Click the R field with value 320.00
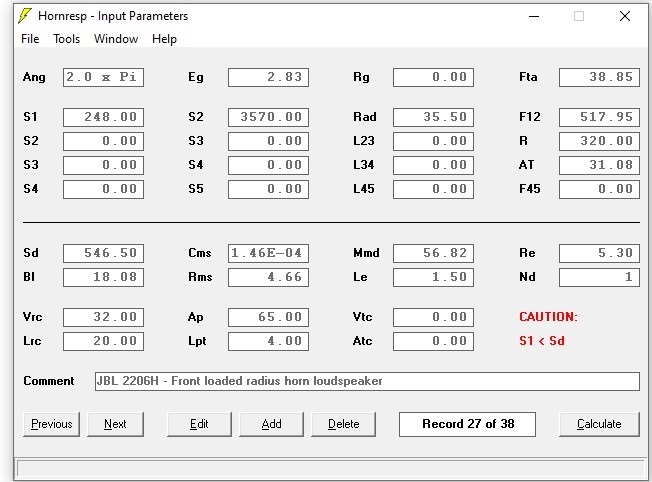The width and height of the screenshot is (652, 482). coord(599,141)
